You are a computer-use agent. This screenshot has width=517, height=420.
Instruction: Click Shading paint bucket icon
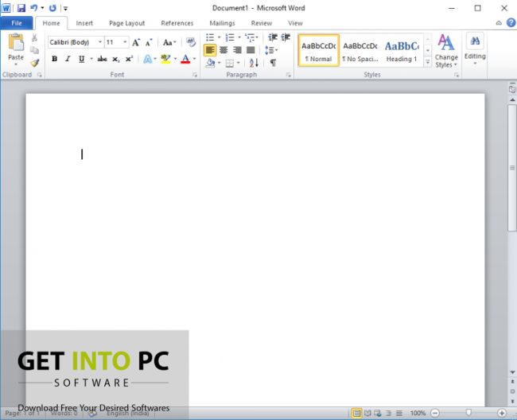[210, 63]
